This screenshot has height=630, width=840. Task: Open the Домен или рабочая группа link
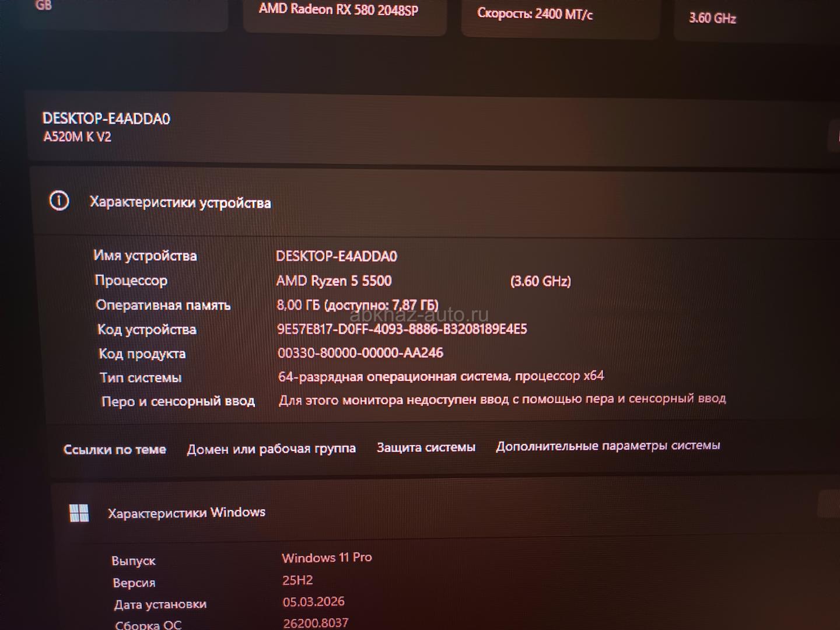[x=271, y=449]
